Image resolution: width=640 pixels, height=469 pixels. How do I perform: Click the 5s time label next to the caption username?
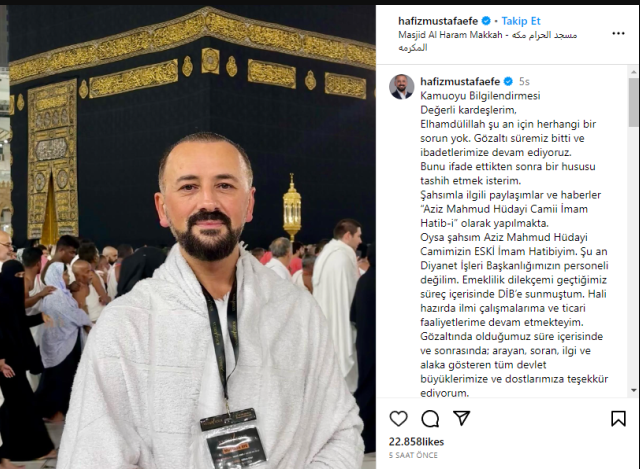click(x=524, y=82)
